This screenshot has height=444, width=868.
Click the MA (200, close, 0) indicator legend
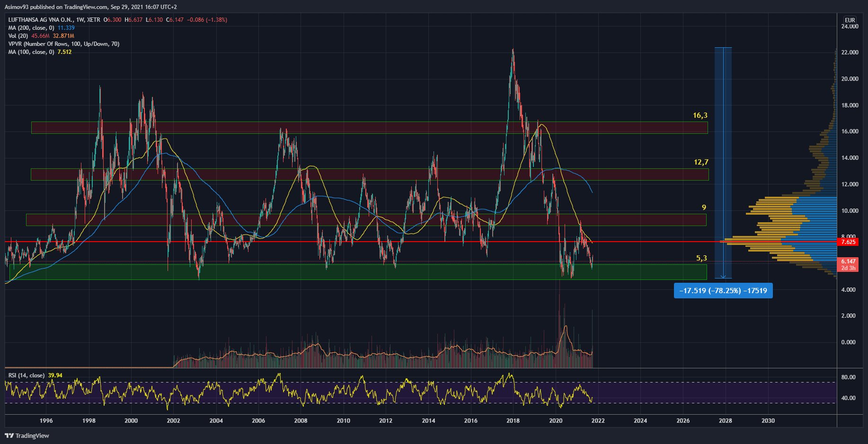31,28
